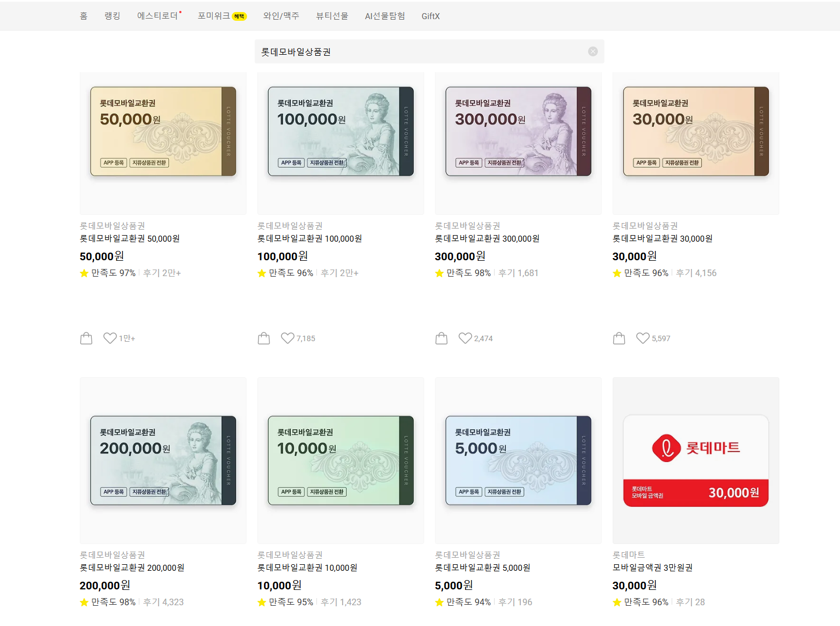Open the 와인/맥주 tab
The width and height of the screenshot is (840, 626).
click(281, 16)
